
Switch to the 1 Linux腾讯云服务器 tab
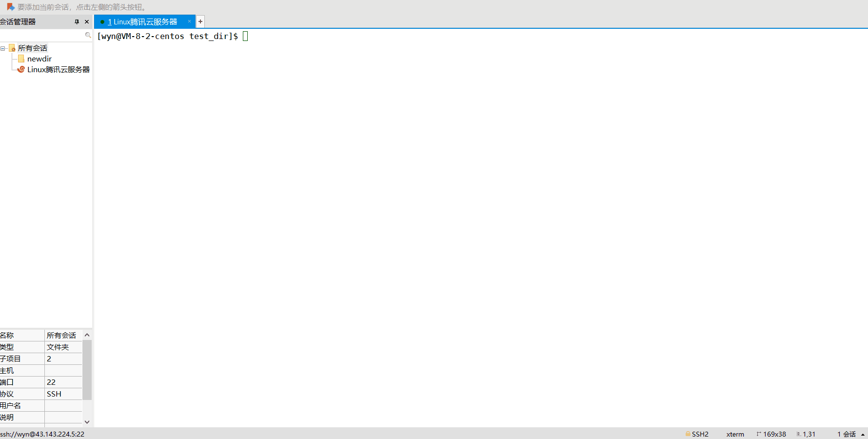142,22
